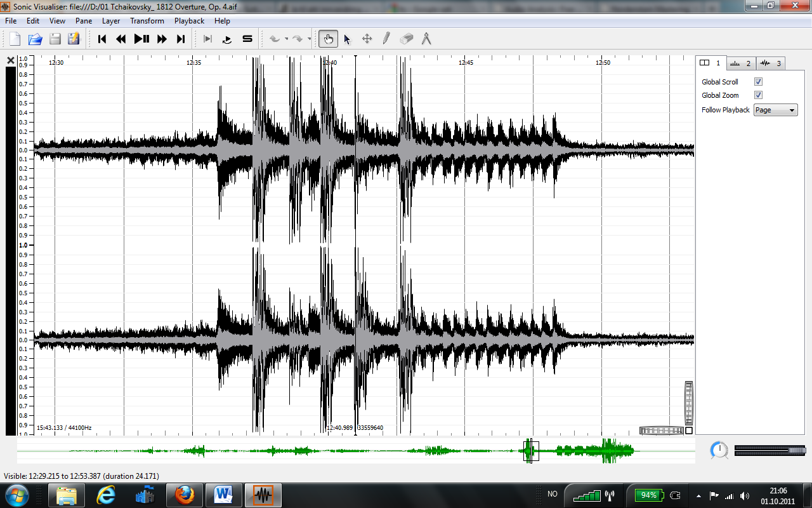
Task: Toggle the Global Zoom checkbox
Action: (758, 95)
